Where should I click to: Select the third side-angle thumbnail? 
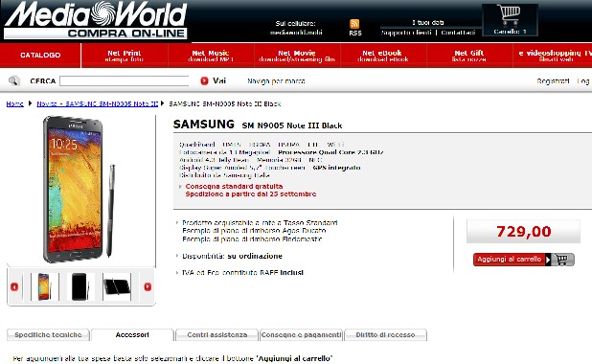[x=117, y=287]
